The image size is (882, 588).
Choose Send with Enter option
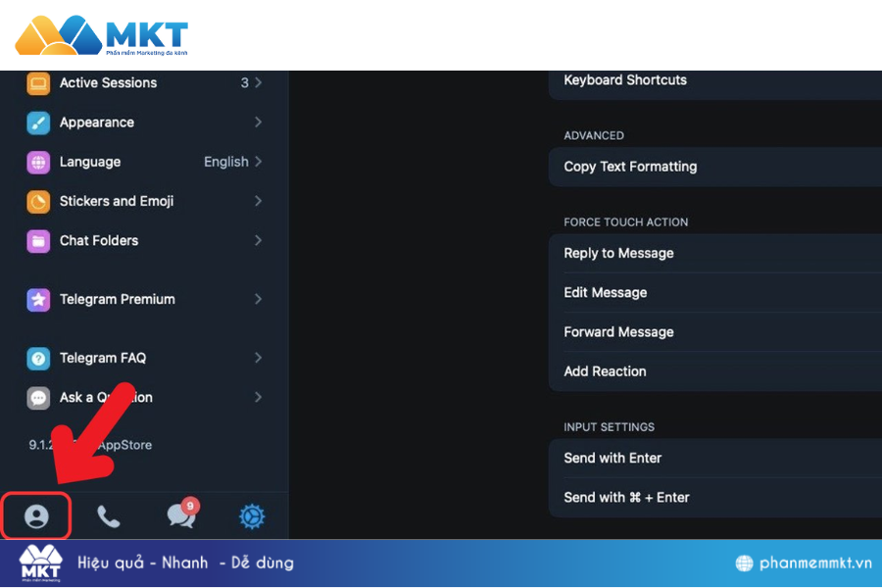point(715,458)
